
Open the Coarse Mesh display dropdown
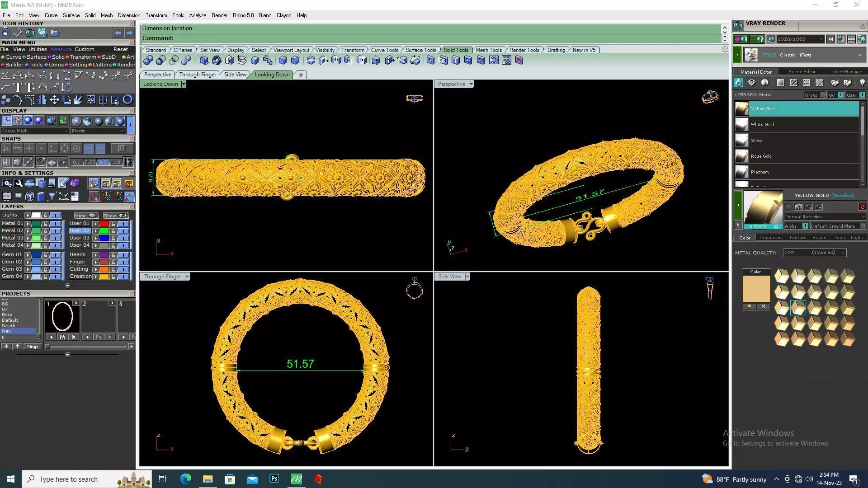(x=35, y=131)
